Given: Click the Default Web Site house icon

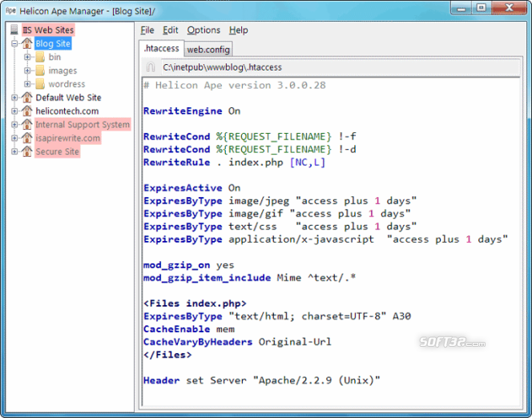Looking at the screenshot, I should [27, 98].
